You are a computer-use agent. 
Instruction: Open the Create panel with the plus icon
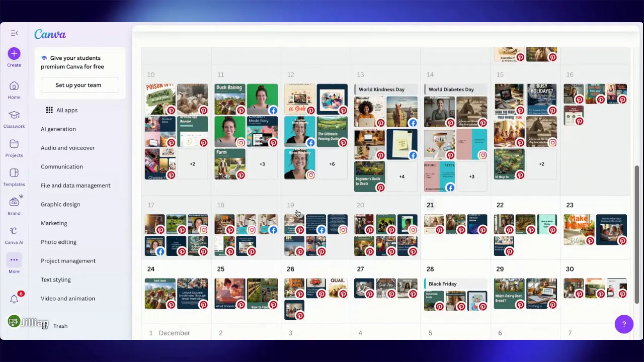click(x=14, y=53)
